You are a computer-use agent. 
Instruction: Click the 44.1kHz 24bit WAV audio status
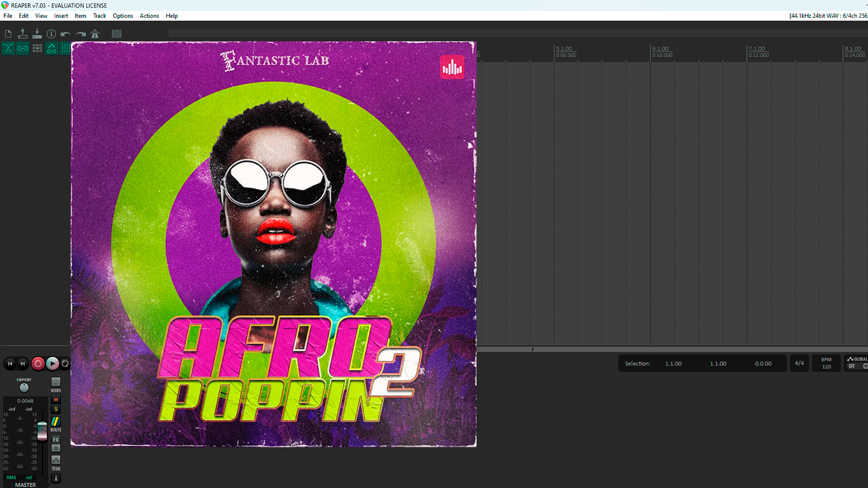click(x=828, y=16)
